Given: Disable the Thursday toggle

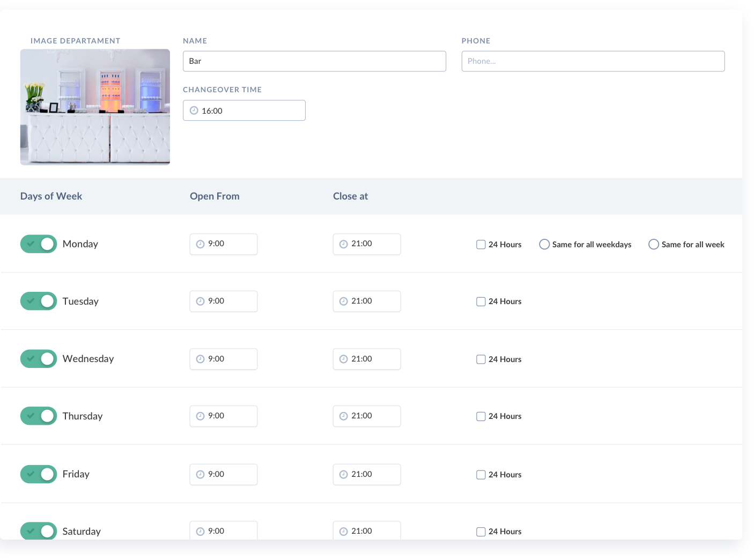Looking at the screenshot, I should click(39, 416).
